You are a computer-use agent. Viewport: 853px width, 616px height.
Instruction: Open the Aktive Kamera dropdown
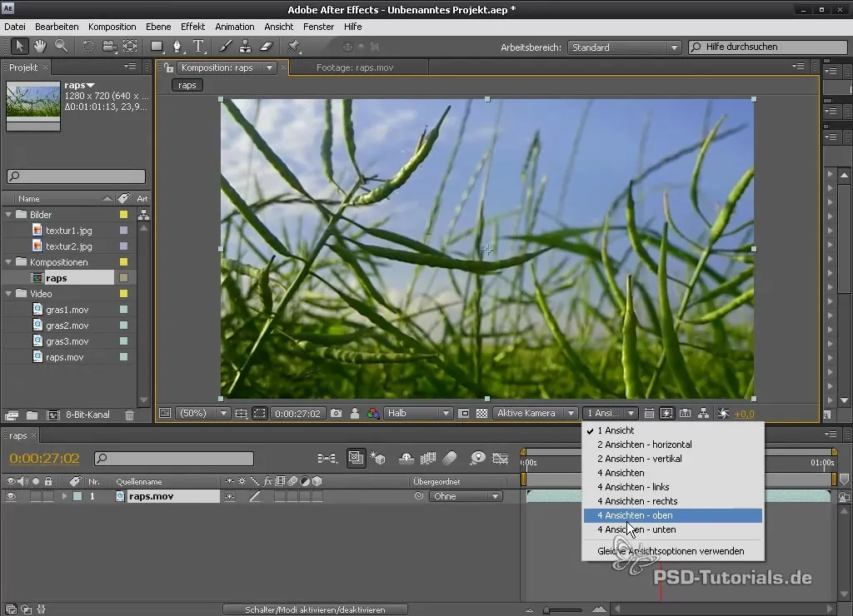[534, 413]
